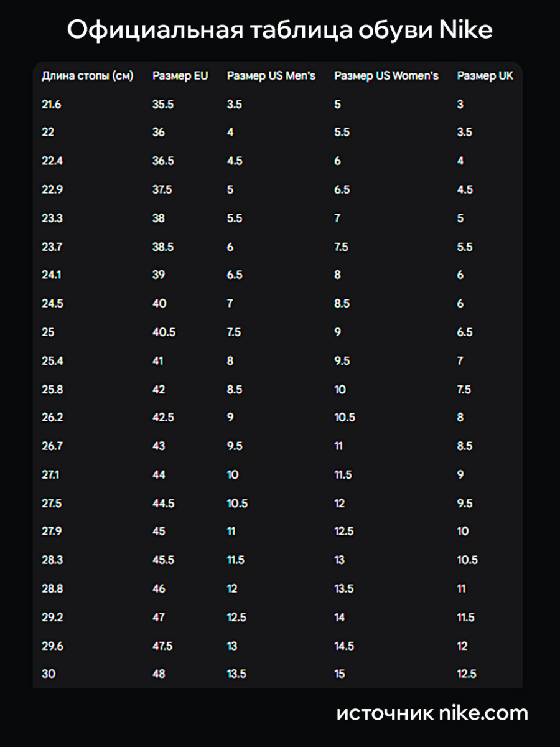This screenshot has height=747, width=560.
Task: Click US Women's size 15 cell
Action: (x=340, y=674)
